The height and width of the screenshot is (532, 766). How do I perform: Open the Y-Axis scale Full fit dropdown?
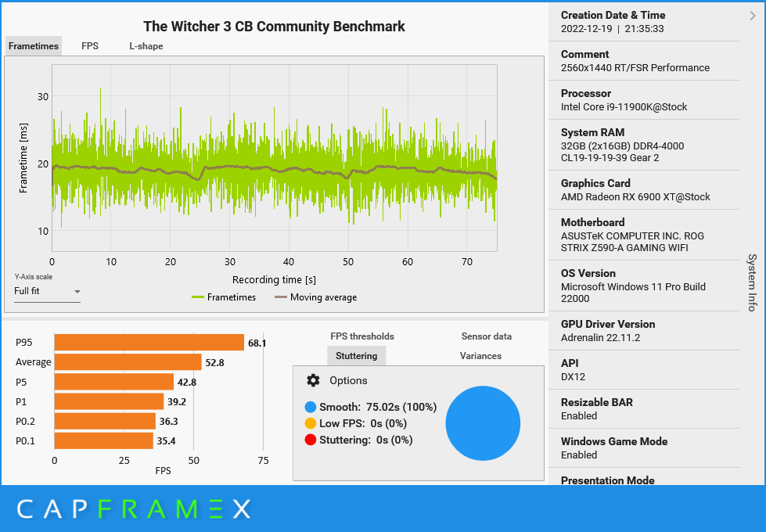tap(47, 291)
